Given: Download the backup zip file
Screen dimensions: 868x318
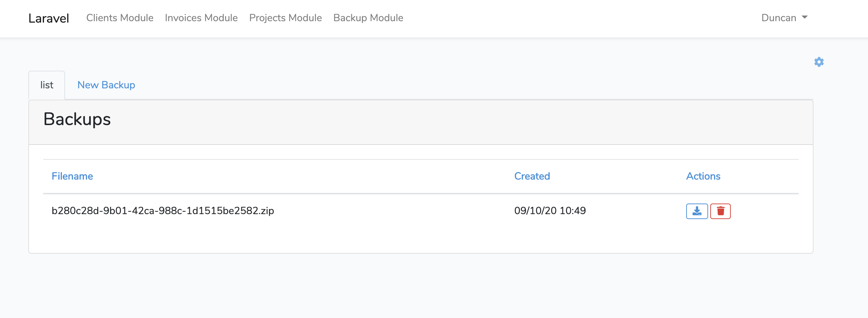Looking at the screenshot, I should click(697, 211).
